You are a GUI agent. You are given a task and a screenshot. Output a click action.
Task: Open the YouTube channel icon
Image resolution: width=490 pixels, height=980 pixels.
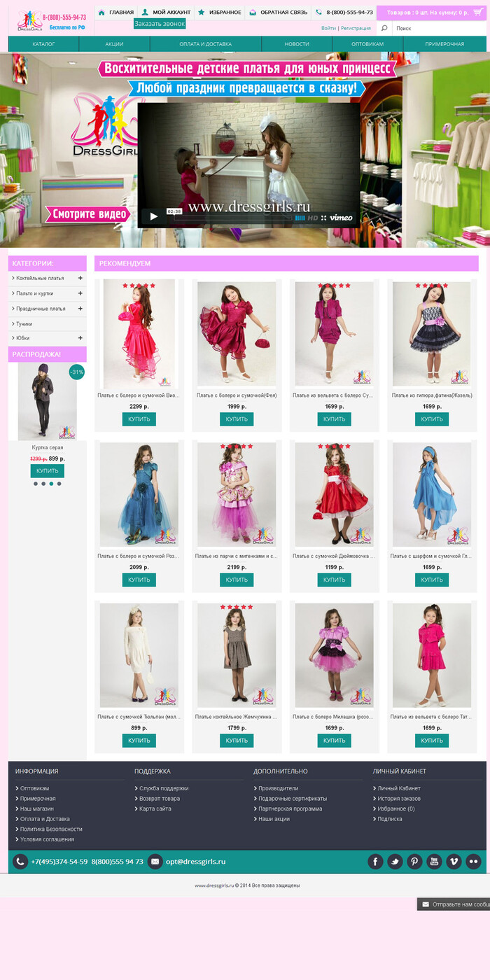[434, 862]
